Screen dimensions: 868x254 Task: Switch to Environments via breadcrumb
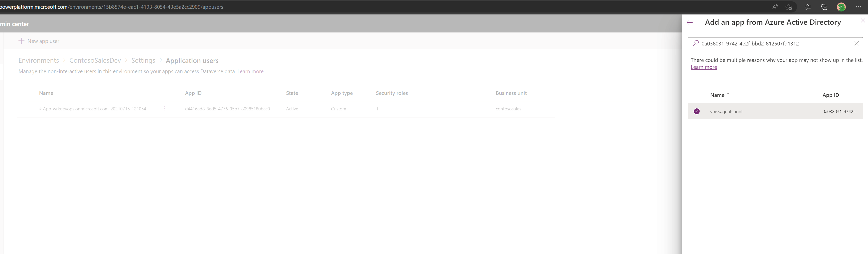click(38, 60)
